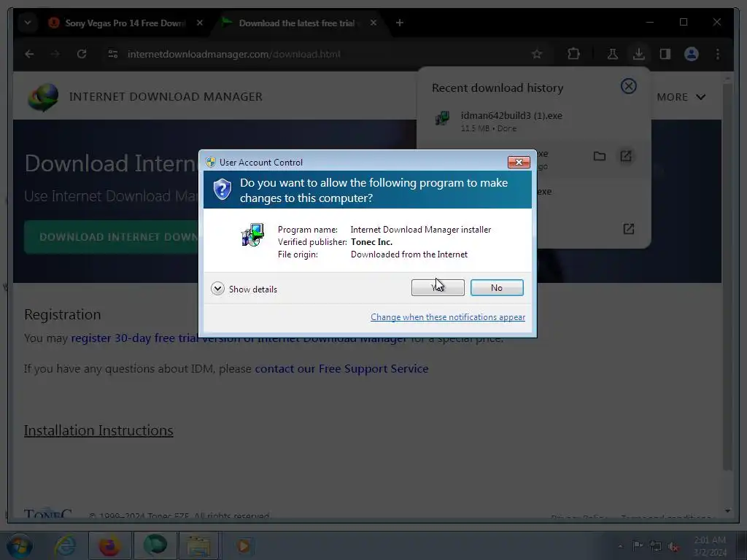Open the Chrome profile avatar
This screenshot has height=560, width=747.
click(x=692, y=54)
